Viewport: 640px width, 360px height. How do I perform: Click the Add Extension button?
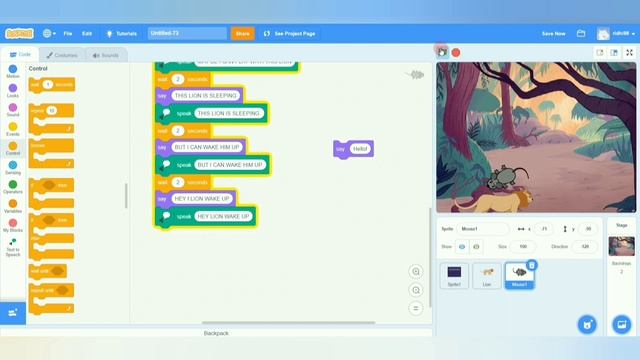13,313
